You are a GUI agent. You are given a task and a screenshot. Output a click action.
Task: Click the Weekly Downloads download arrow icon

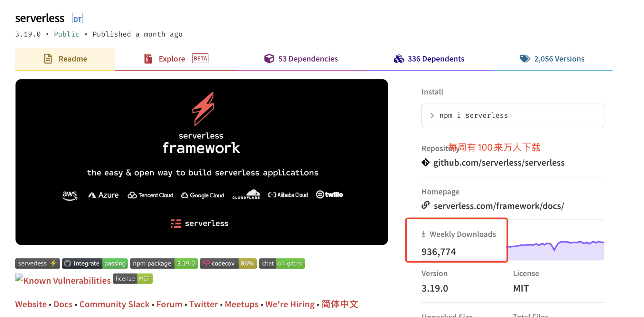click(x=423, y=234)
